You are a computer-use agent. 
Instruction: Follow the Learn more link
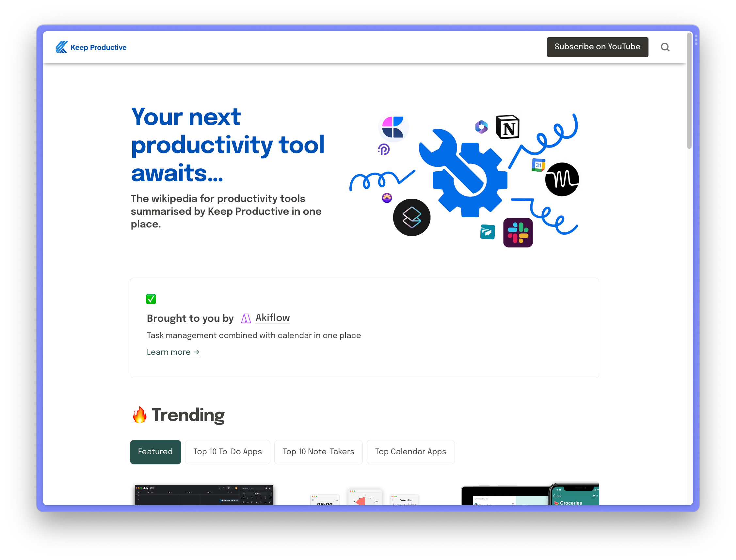tap(173, 352)
